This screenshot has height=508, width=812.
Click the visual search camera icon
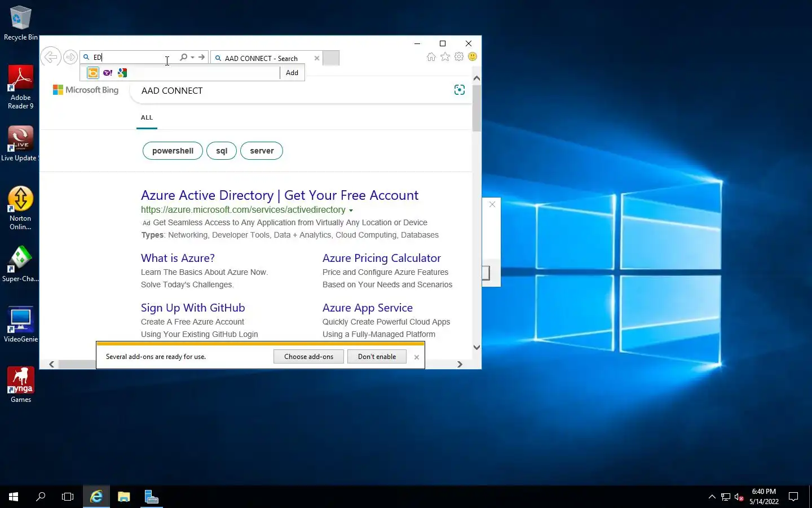(460, 90)
